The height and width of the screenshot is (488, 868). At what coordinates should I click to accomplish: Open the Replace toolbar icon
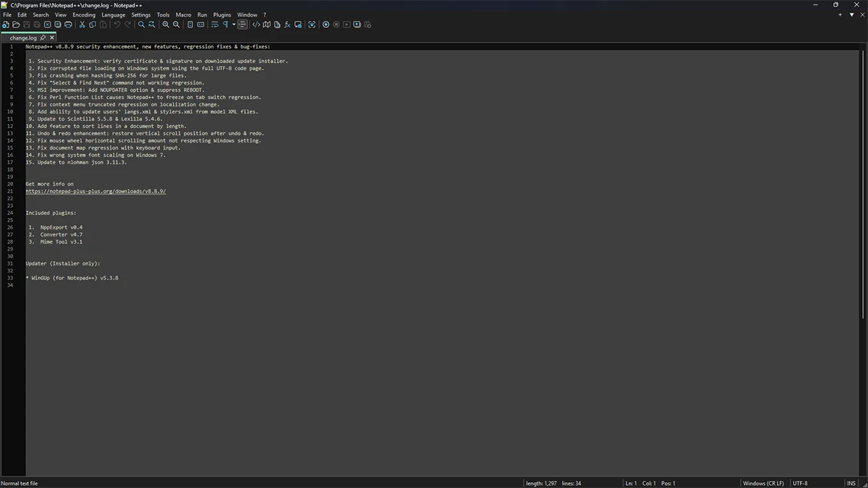point(152,25)
